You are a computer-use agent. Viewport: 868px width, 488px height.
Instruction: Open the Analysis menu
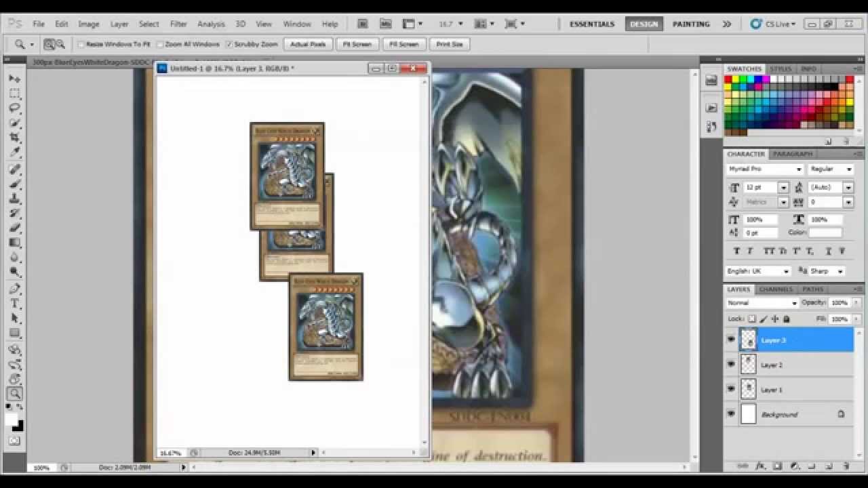(211, 24)
